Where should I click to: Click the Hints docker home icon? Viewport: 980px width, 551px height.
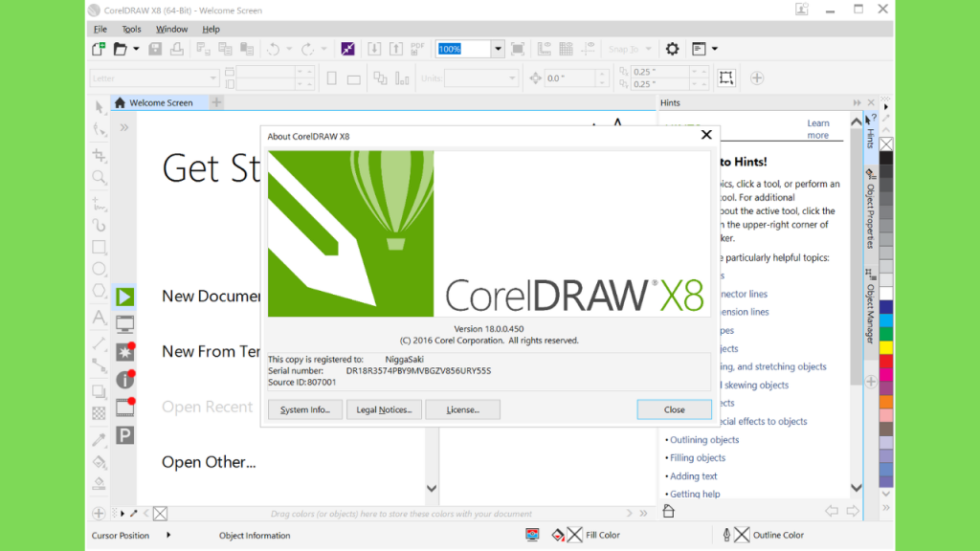pyautogui.click(x=669, y=511)
